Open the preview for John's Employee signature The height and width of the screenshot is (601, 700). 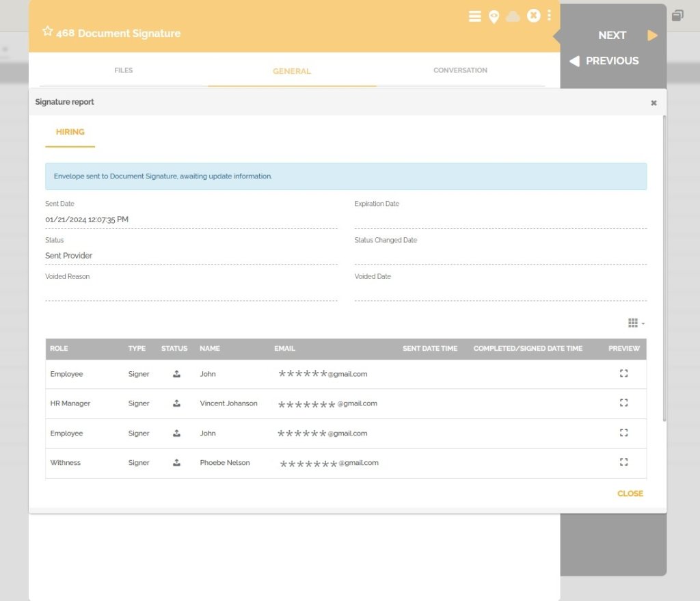(623, 373)
